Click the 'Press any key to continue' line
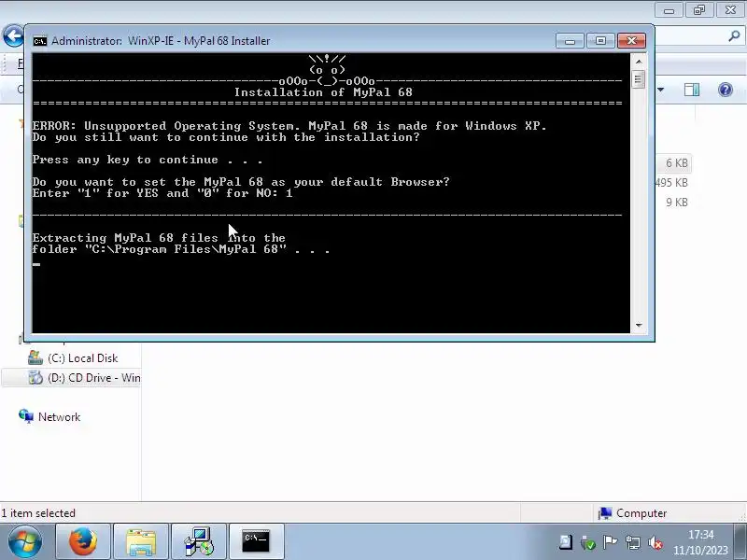Viewport: 747px width, 560px height. tap(148, 160)
